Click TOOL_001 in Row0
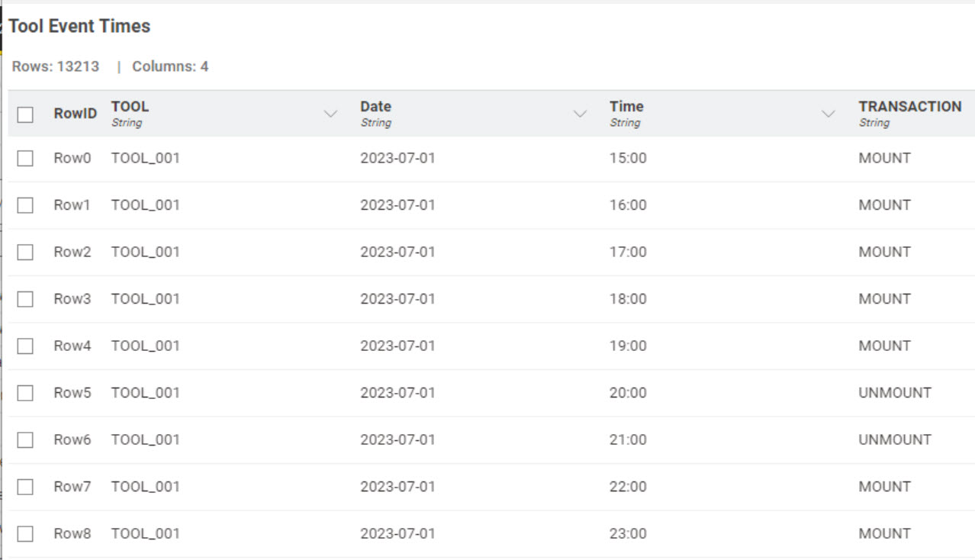The image size is (975, 560). [146, 158]
